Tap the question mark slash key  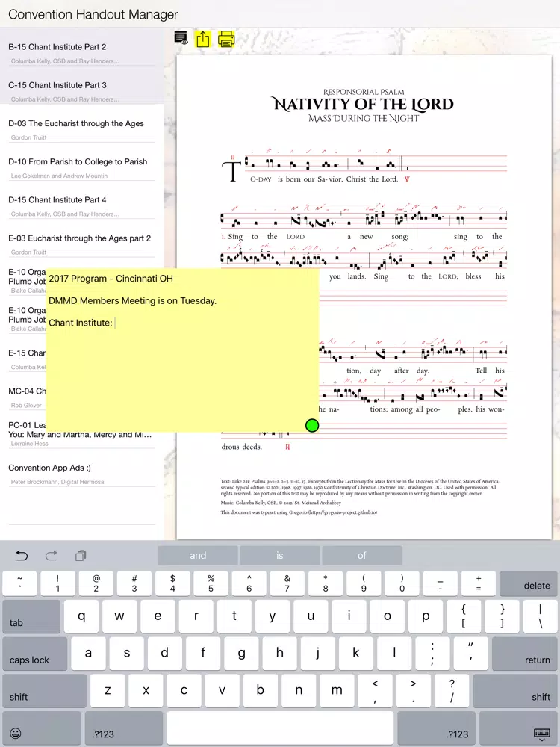tap(452, 690)
